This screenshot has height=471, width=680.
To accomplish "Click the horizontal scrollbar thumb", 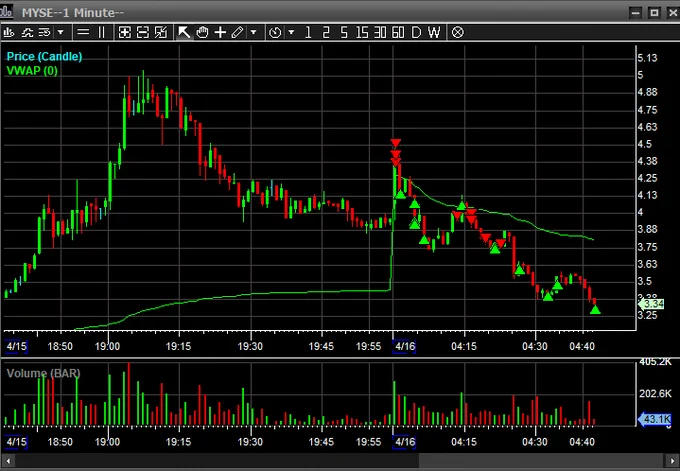I will [542, 461].
